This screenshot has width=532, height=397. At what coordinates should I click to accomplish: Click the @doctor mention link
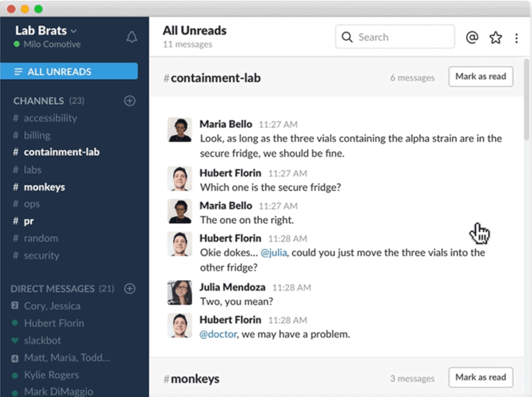[218, 334]
